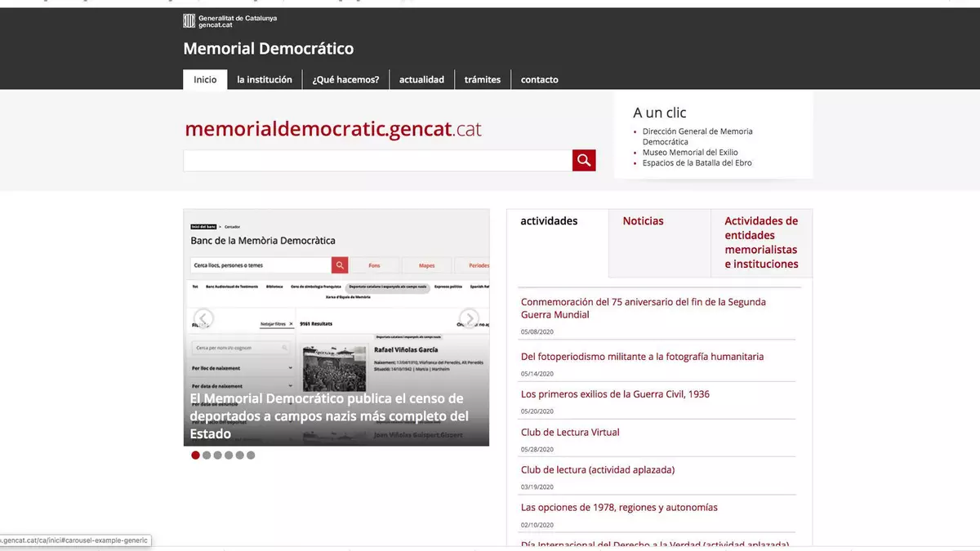Select the first red carousel indicator dot
Screen dimensions: 980x551
[x=195, y=455]
